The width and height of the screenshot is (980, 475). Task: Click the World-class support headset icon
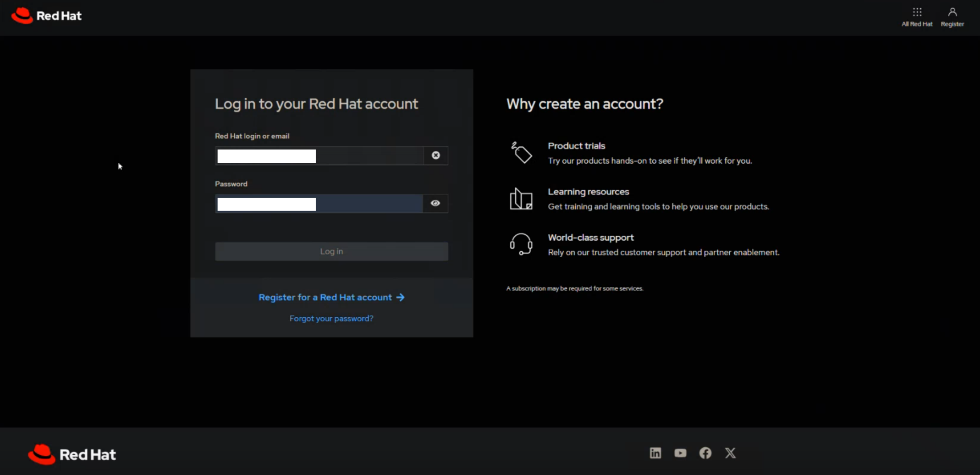521,244
